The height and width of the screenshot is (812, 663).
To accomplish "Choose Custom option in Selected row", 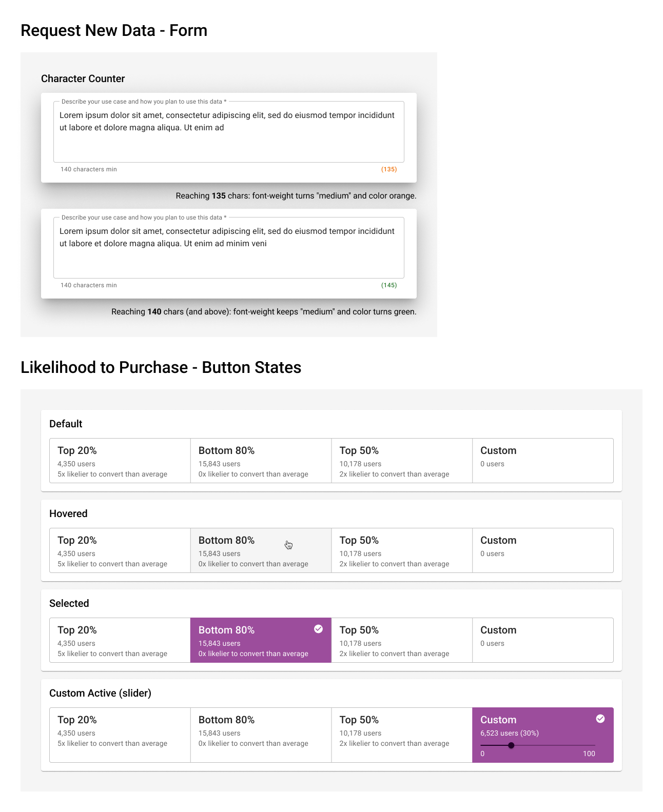I will click(x=543, y=640).
